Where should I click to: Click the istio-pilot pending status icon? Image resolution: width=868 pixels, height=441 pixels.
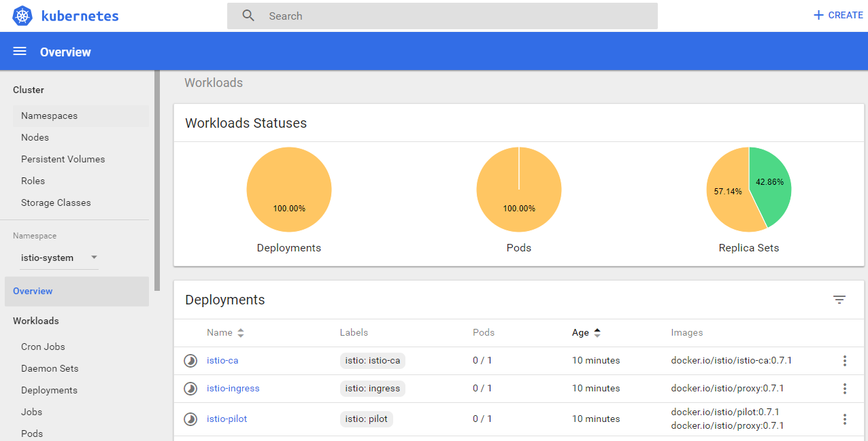(x=190, y=419)
